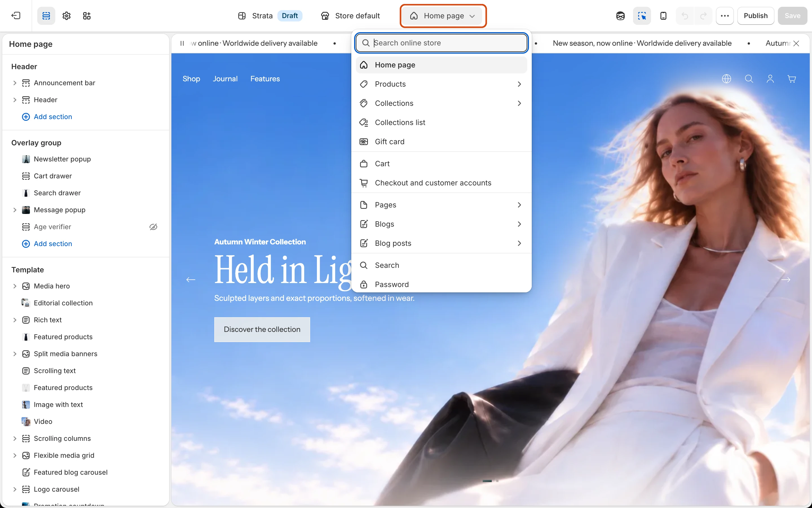This screenshot has height=508, width=812.
Task: Click Add section under Header group
Action: [x=47, y=117]
